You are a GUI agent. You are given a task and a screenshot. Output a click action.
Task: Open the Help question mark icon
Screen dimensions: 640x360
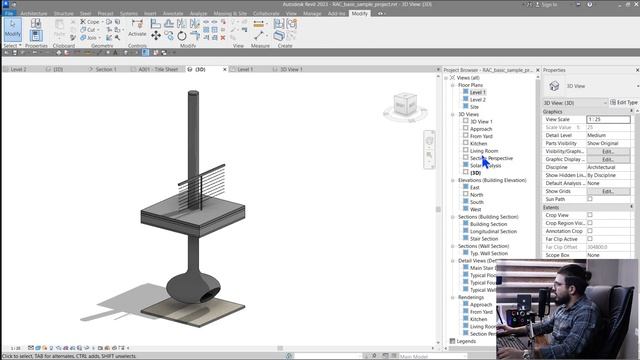pos(589,4)
